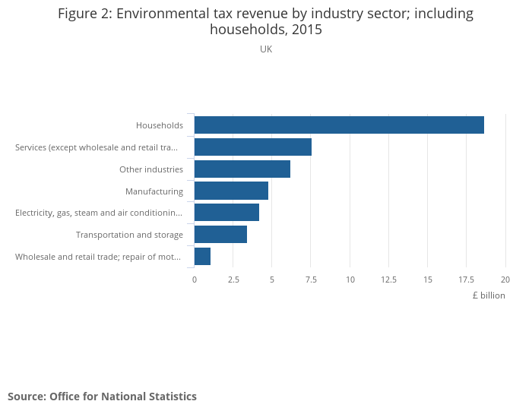Screen dimensions: 532x417
Task: Click the Households axis label
Action: point(160,125)
